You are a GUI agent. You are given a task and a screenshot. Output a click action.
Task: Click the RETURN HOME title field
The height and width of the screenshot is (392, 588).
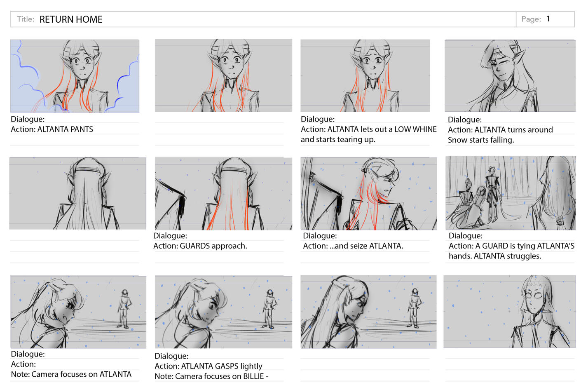263,19
